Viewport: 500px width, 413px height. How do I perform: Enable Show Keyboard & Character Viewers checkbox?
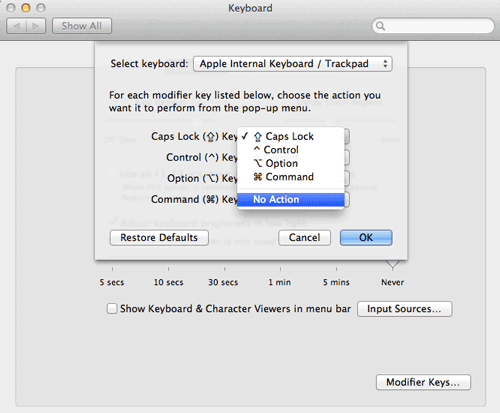click(112, 309)
